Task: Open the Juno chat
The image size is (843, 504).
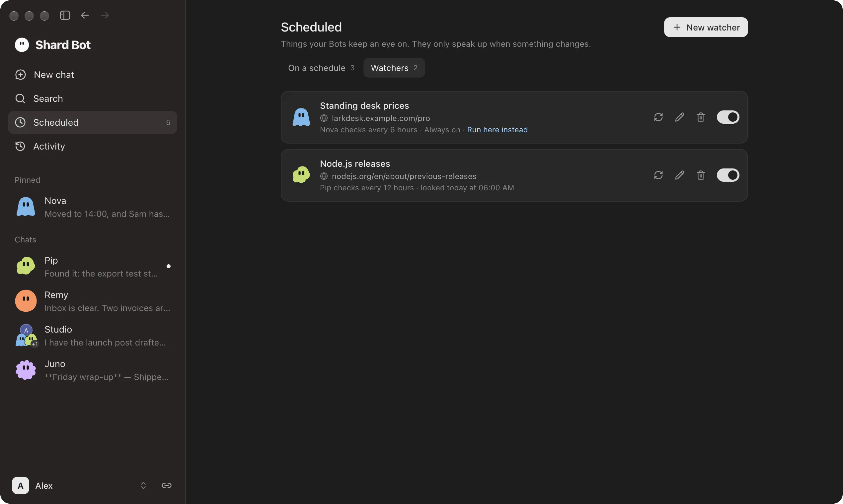Action: [93, 370]
